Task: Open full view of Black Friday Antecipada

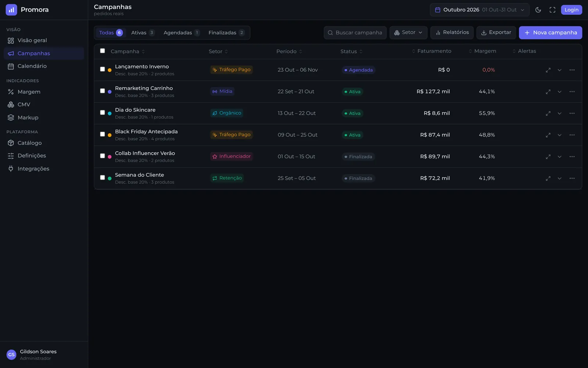Action: click(x=548, y=135)
